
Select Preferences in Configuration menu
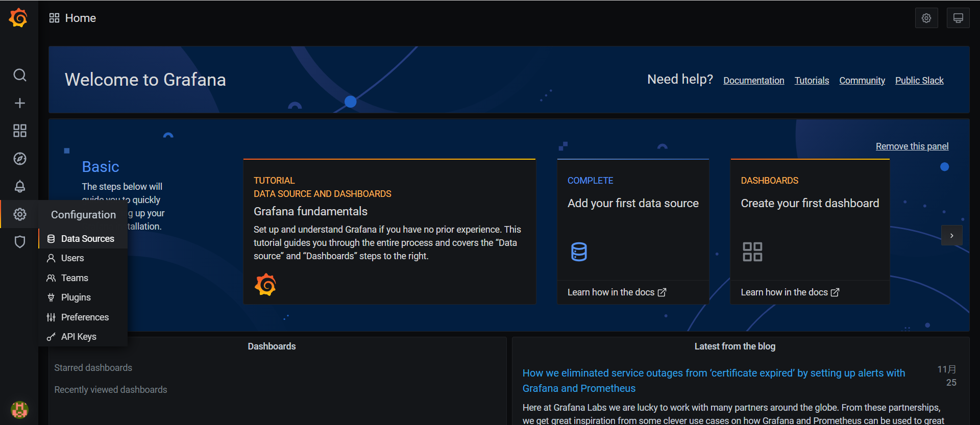[x=83, y=317]
